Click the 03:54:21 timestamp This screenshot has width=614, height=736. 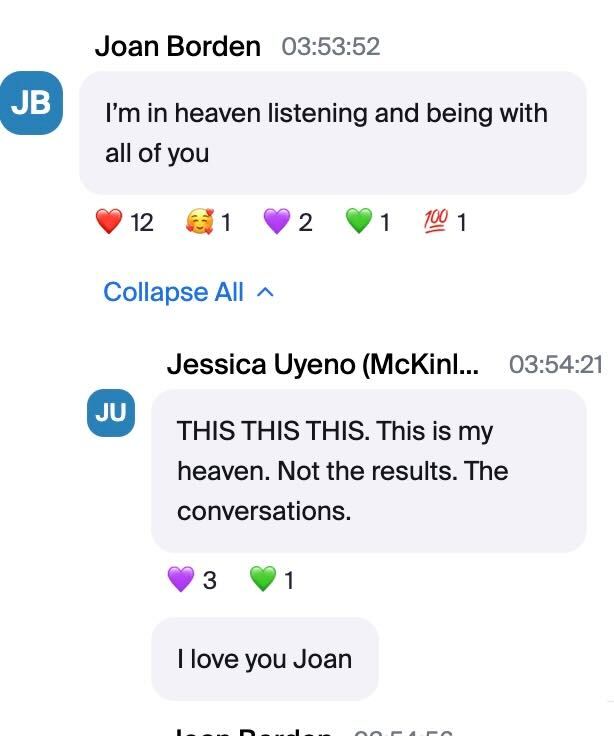556,365
